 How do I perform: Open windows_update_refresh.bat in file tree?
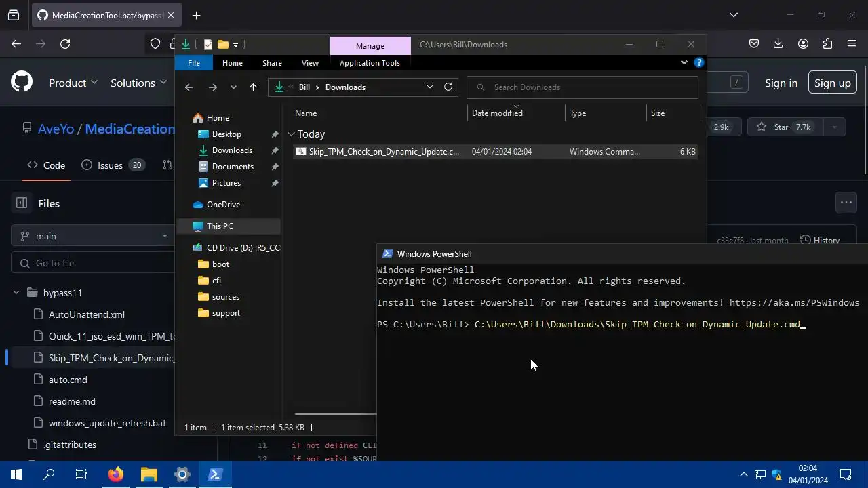point(107,423)
